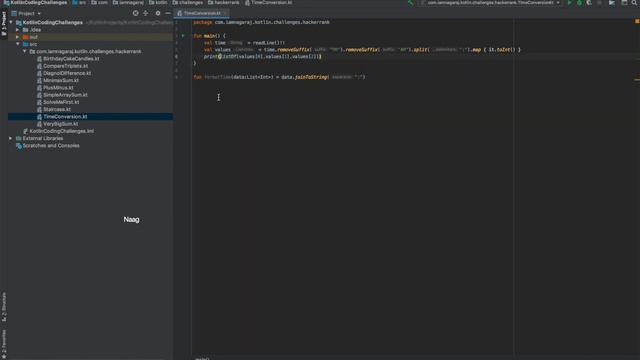This screenshot has height=360, width=640.
Task: Click src breadcrumb in navigation bar
Action: (x=79, y=2)
